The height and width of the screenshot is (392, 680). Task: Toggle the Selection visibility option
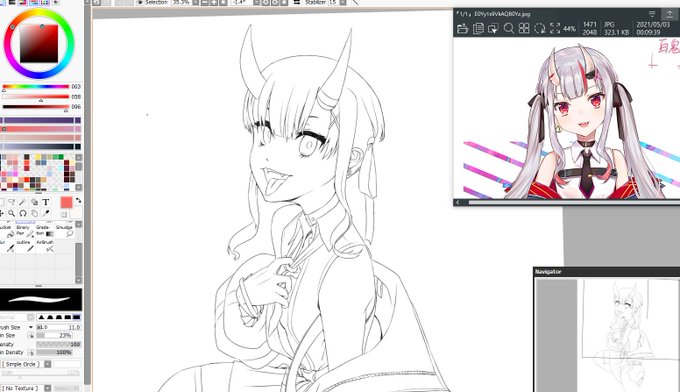pos(152,2)
